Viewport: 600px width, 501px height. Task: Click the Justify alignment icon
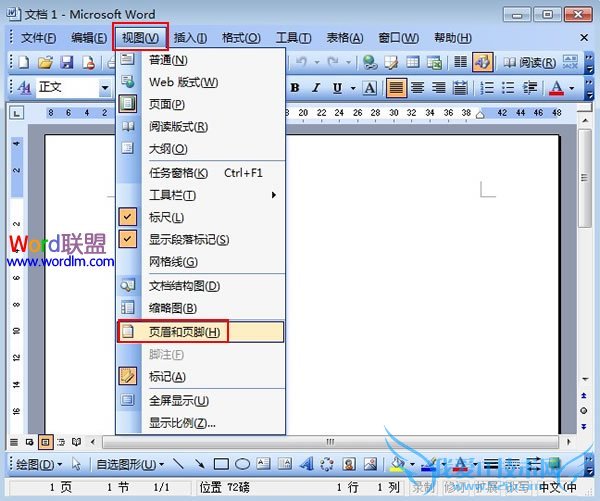tap(396, 88)
